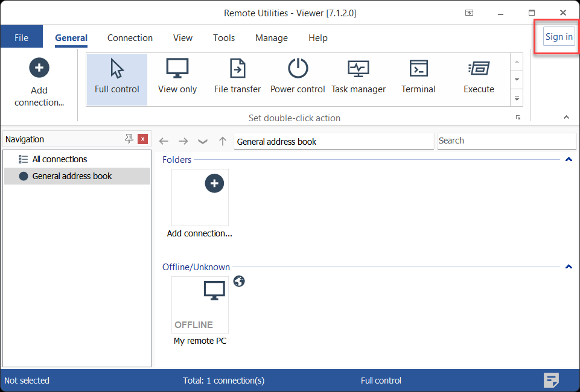The image size is (580, 392).
Task: Select the Full control connection mode
Action: 117,77
